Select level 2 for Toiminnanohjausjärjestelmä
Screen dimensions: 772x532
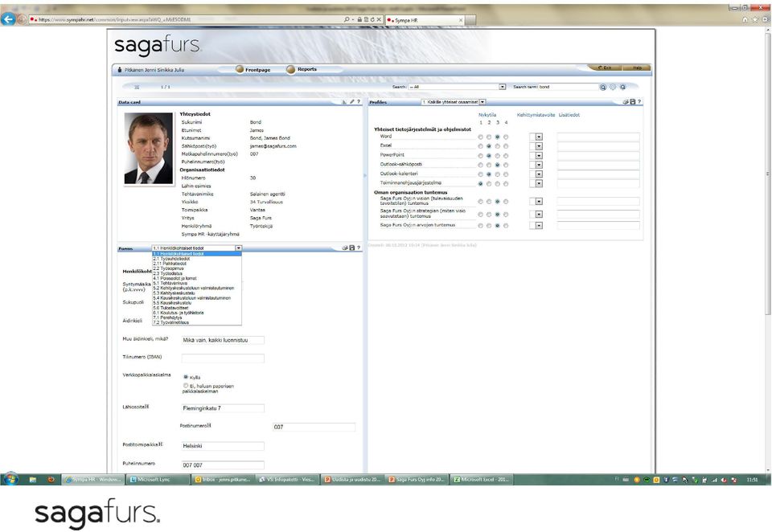(489, 183)
